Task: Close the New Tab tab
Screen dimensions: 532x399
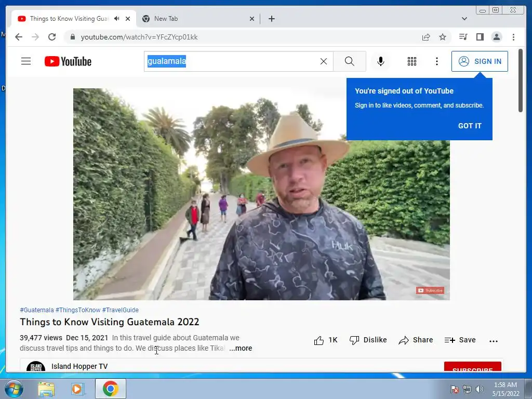Action: (252, 19)
